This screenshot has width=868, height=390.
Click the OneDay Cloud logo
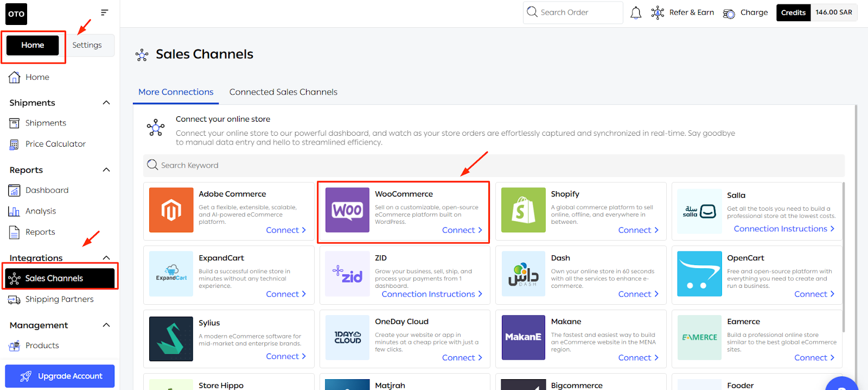[x=347, y=337]
